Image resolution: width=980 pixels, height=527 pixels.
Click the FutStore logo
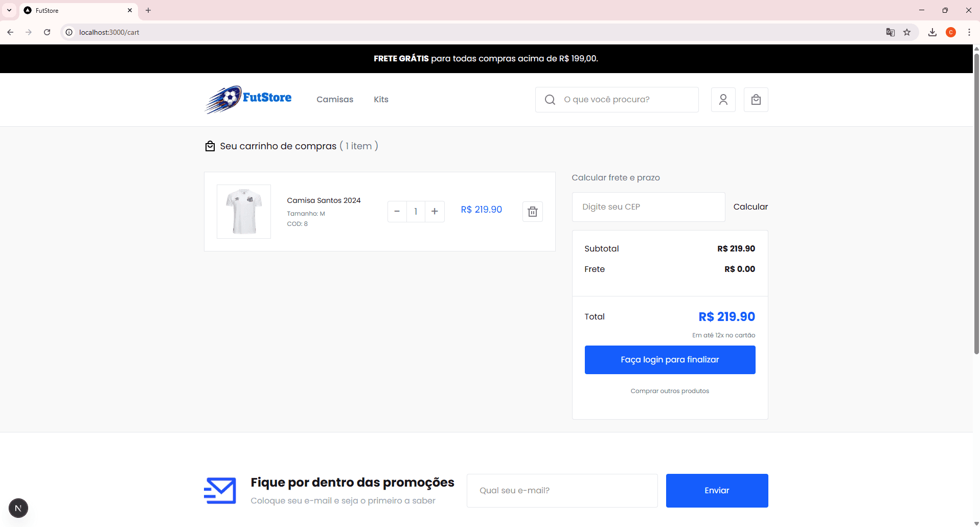click(248, 99)
